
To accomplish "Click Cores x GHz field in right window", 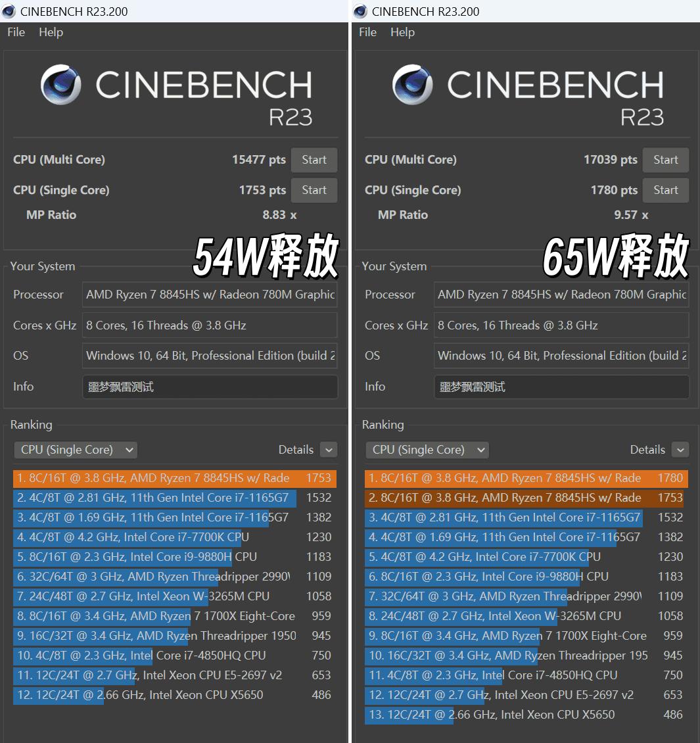I will coord(561,325).
